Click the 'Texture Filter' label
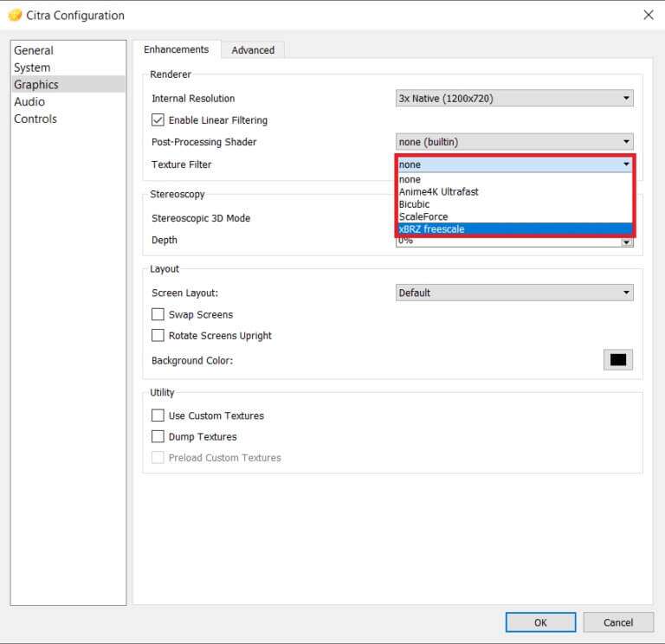The image size is (665, 644). coord(181,164)
